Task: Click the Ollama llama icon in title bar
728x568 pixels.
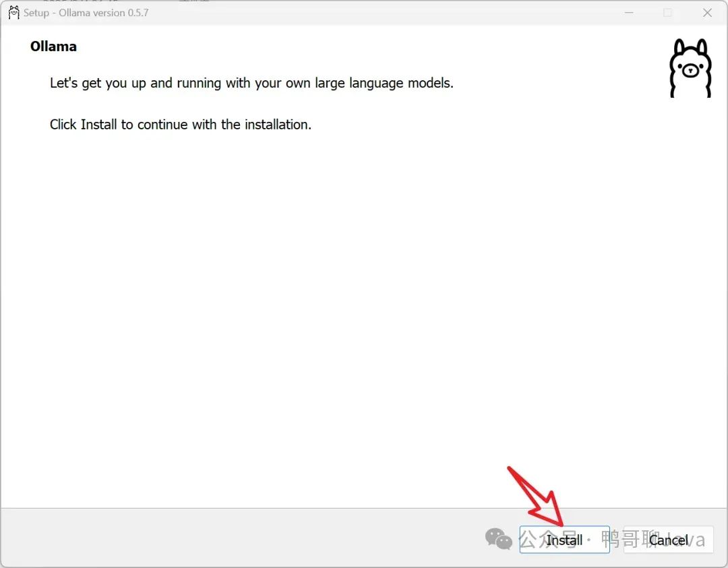Action: coord(14,13)
